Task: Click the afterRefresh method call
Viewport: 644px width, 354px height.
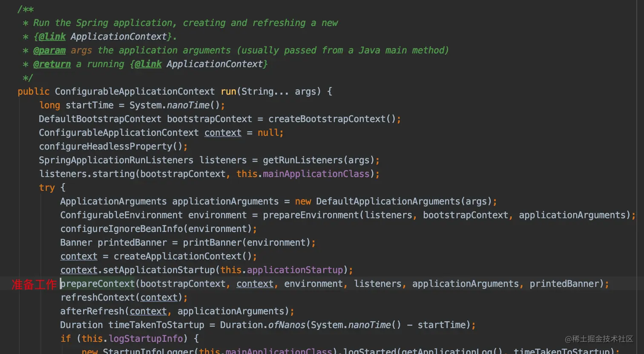Action: [x=92, y=311]
